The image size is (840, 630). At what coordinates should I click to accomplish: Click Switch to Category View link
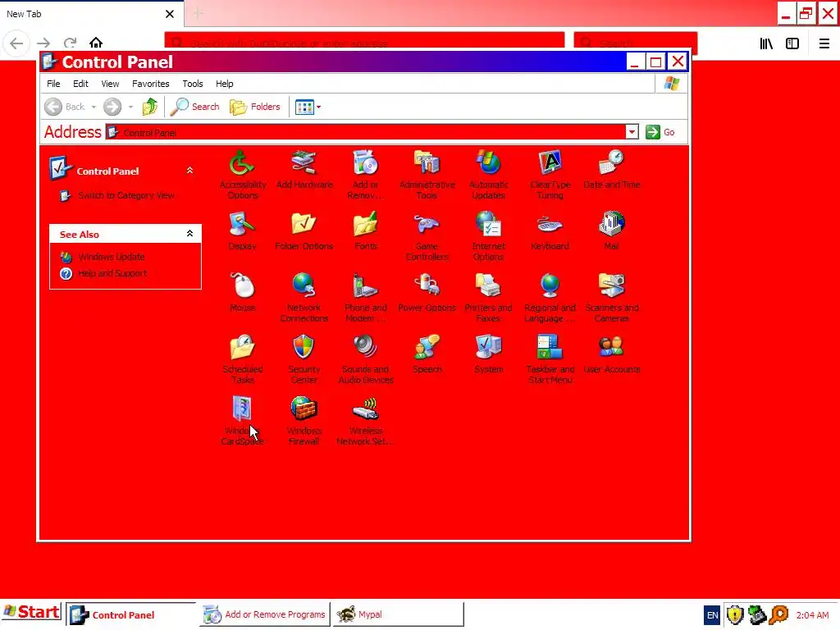126,195
